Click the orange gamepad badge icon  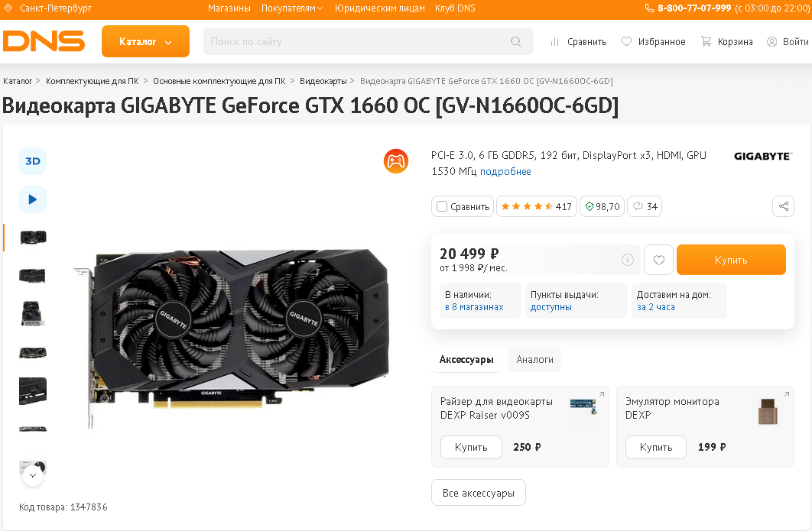396,161
